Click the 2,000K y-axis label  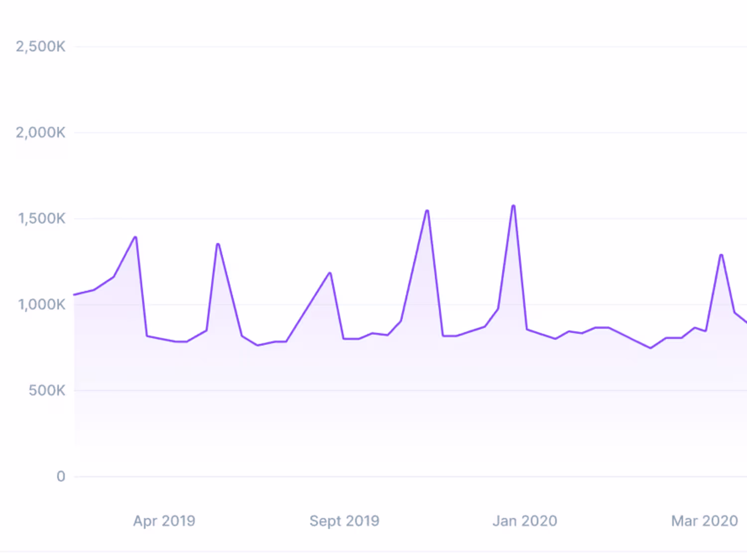[40, 132]
